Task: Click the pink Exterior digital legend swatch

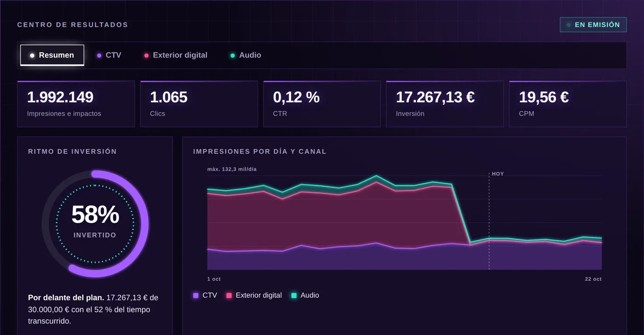Action: 229,295
